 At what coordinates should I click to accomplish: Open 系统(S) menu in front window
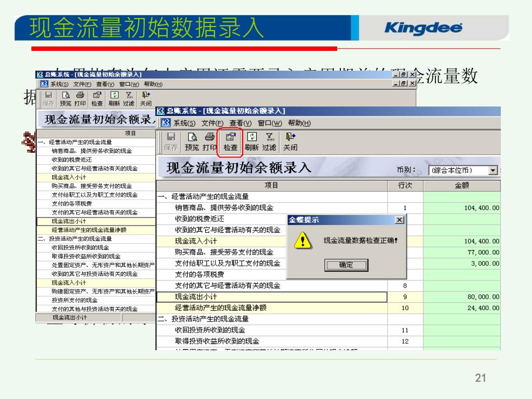click(x=184, y=123)
